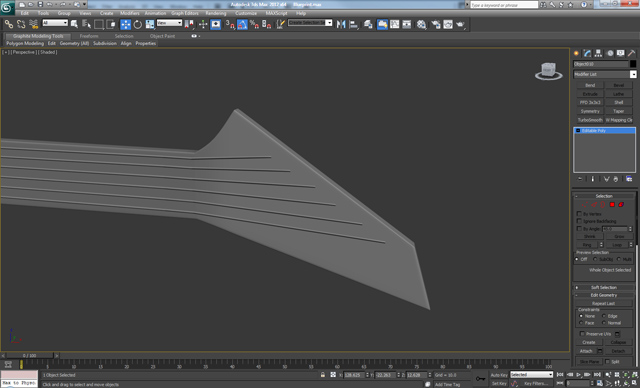This screenshot has width=640, height=388.
Task: Click the Render Production teapot icon
Action: point(460,24)
